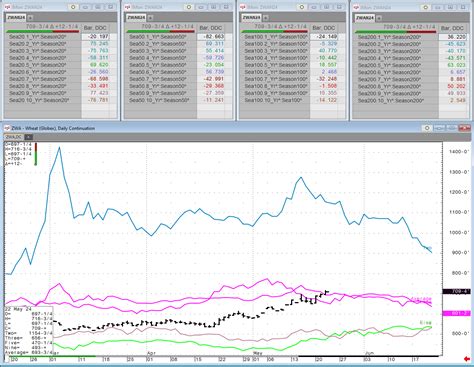
Task: Click the green-red range bar in the Sea100 window
Action: click(274, 32)
